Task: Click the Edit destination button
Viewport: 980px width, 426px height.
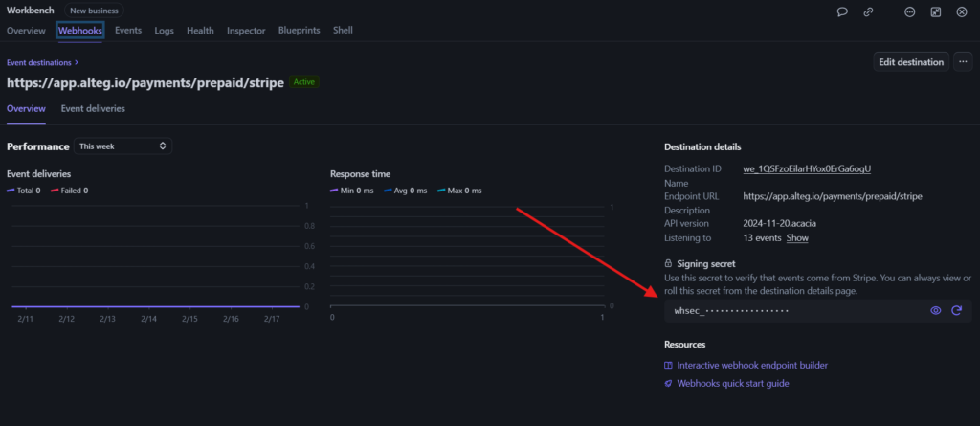Action: [x=910, y=61]
